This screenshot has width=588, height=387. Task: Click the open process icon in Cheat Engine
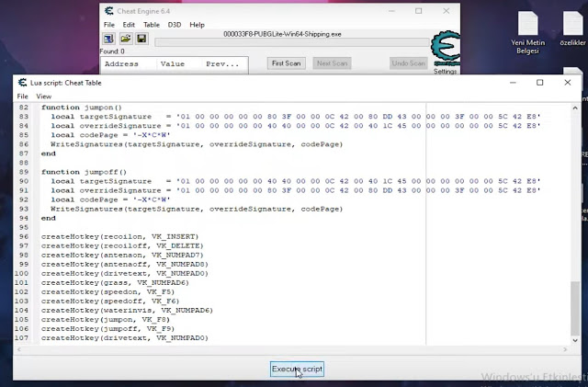tap(108, 39)
